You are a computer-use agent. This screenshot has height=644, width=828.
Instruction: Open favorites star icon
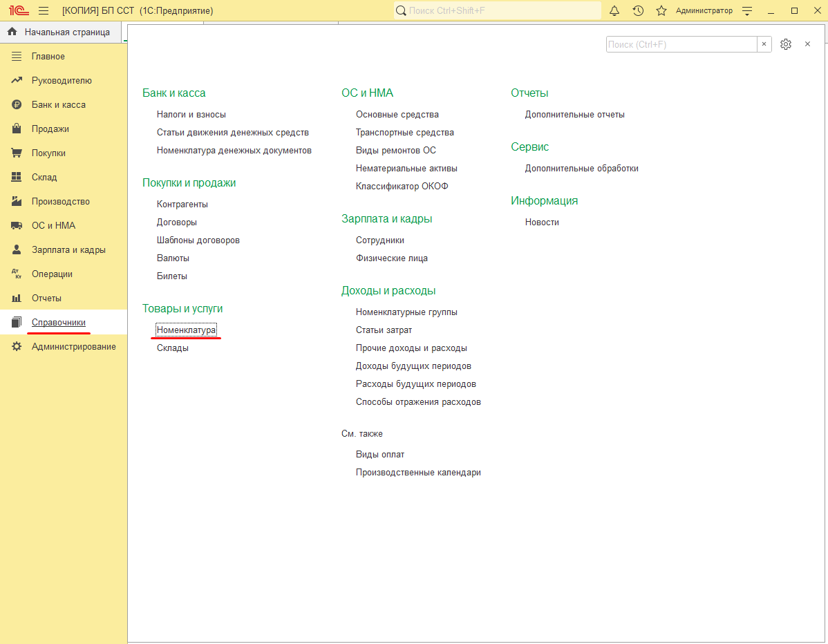[x=661, y=10]
